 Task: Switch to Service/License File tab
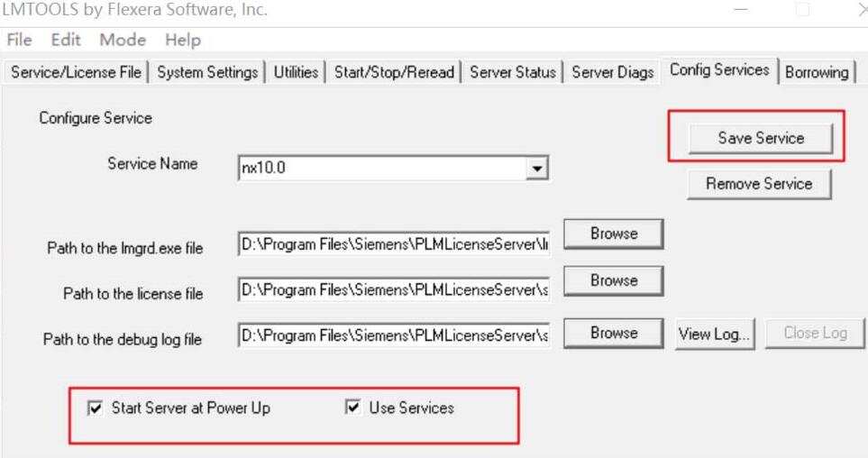pos(76,72)
